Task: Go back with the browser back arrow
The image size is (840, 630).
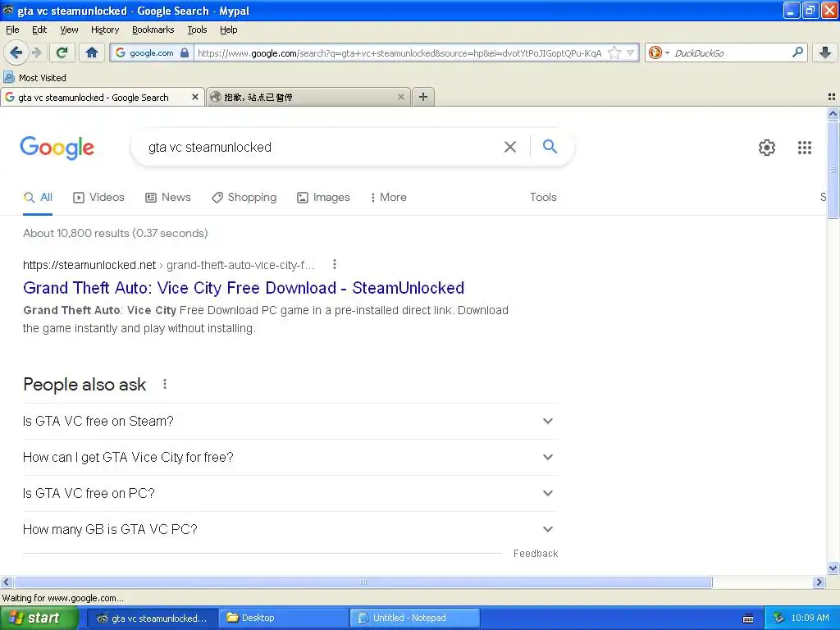Action: click(16, 52)
